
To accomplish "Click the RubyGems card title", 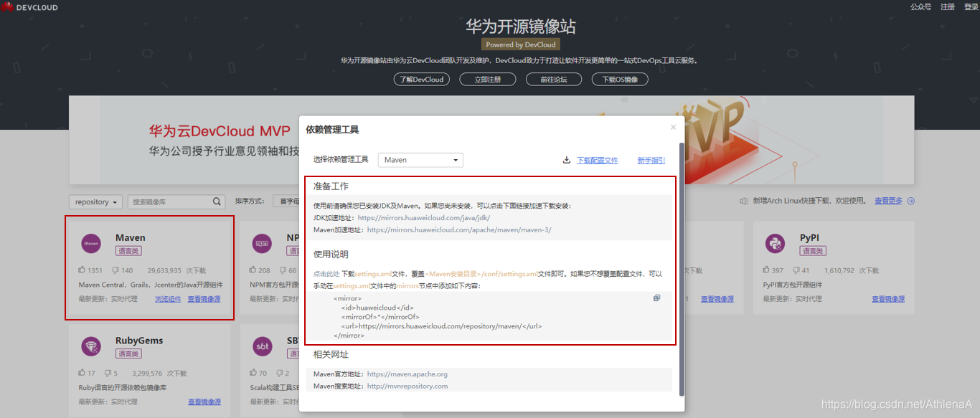I will click(x=139, y=340).
